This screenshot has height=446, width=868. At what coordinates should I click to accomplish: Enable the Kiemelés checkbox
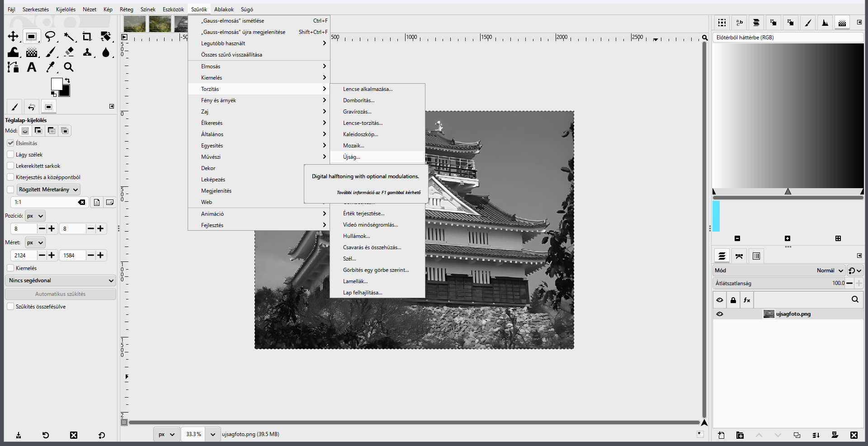click(x=10, y=268)
